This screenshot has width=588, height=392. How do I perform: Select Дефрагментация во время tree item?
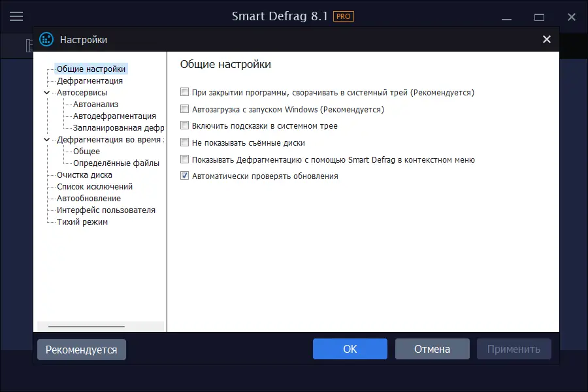pyautogui.click(x=110, y=140)
